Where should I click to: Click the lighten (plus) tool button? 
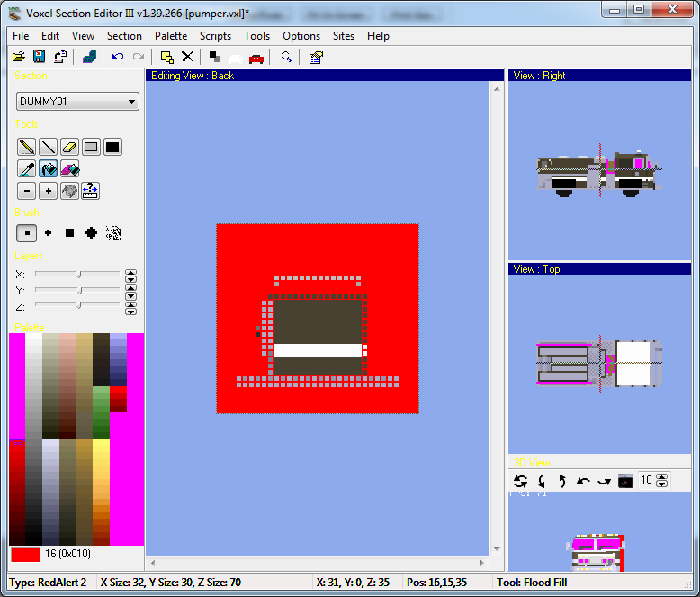click(x=48, y=190)
